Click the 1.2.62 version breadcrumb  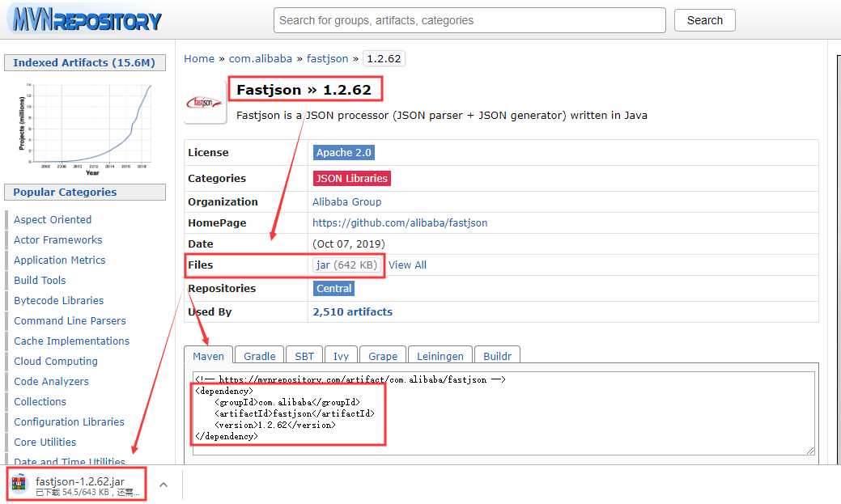pos(384,58)
